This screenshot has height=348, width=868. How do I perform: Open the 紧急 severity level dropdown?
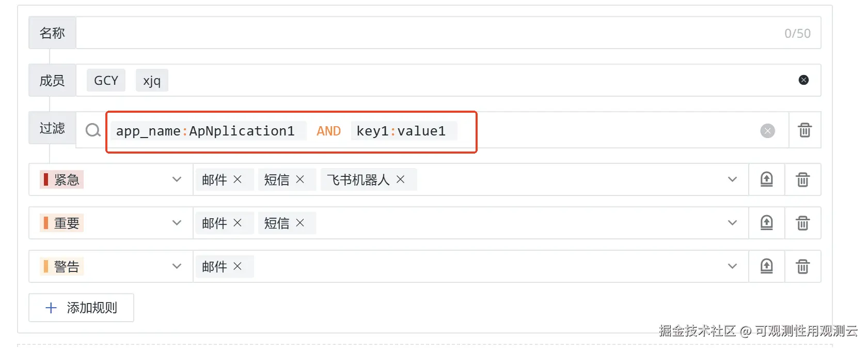pyautogui.click(x=111, y=179)
